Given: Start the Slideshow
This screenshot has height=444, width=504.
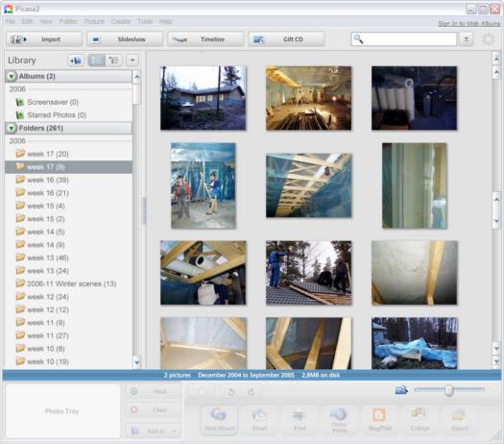Looking at the screenshot, I should click(x=125, y=39).
